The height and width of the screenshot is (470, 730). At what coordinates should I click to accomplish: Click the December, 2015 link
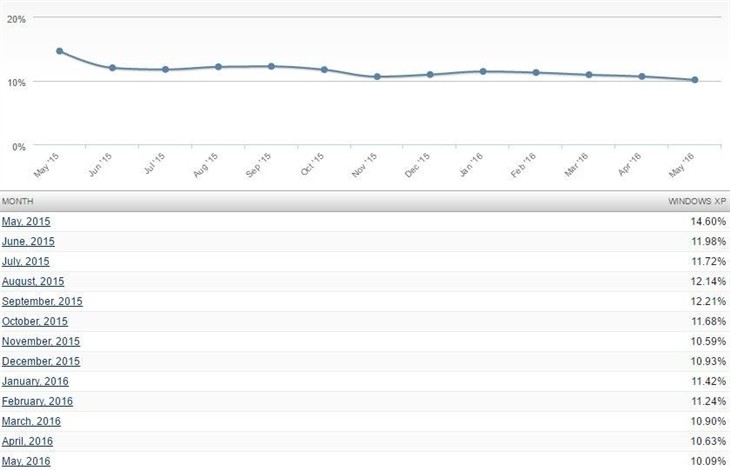[41, 361]
